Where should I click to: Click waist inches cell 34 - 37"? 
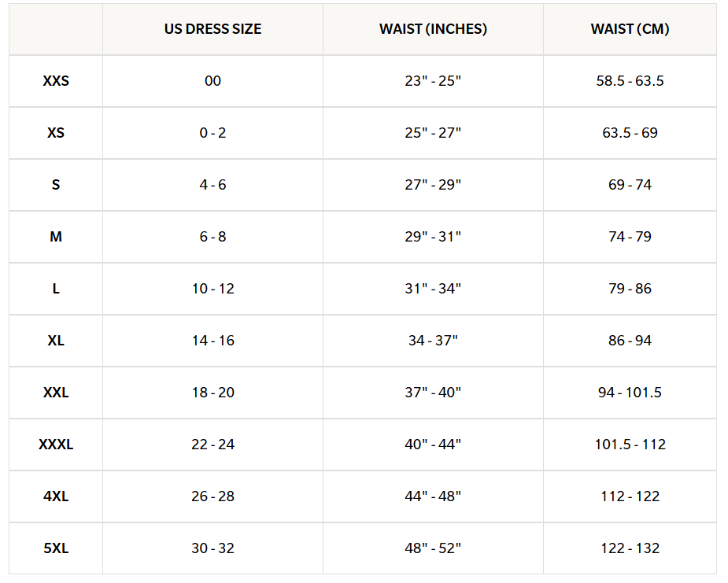point(433,341)
